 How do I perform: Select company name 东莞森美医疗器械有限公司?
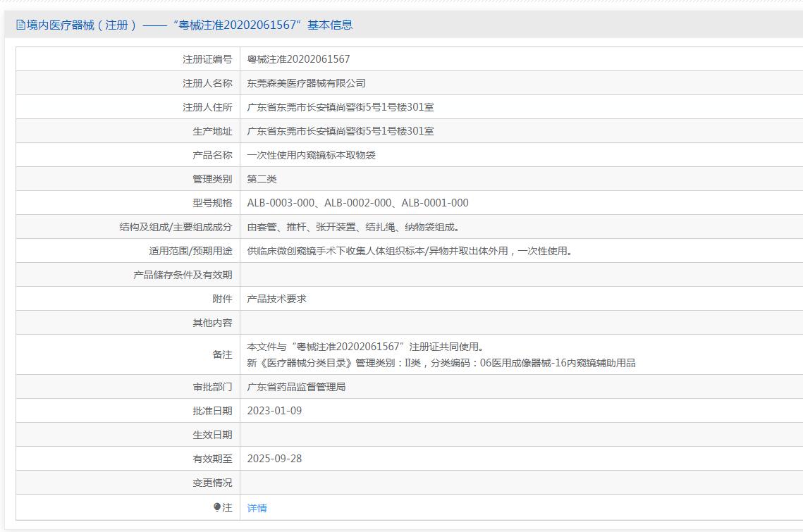pyautogui.click(x=306, y=83)
